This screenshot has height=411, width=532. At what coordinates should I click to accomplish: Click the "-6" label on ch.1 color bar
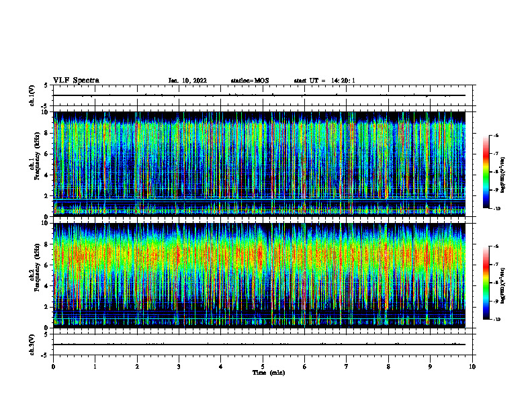click(x=496, y=135)
